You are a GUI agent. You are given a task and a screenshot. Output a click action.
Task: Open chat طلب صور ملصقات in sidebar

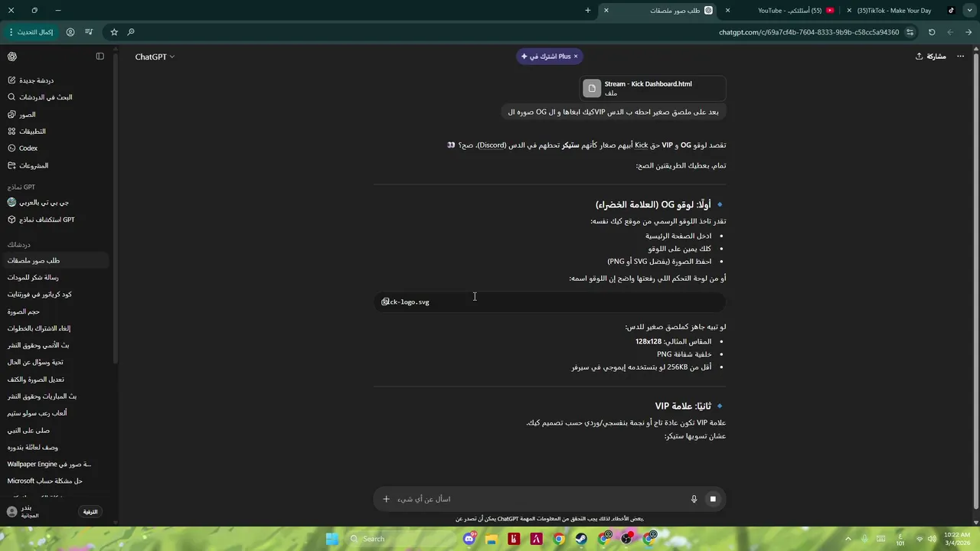pyautogui.click(x=55, y=261)
